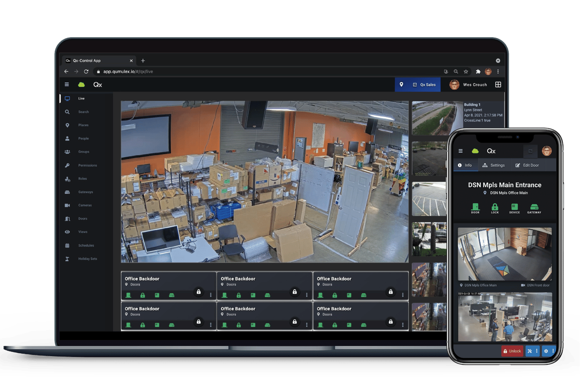Toggle the padlock on the first Office Backdoor card
588x390 pixels.
[198, 292]
